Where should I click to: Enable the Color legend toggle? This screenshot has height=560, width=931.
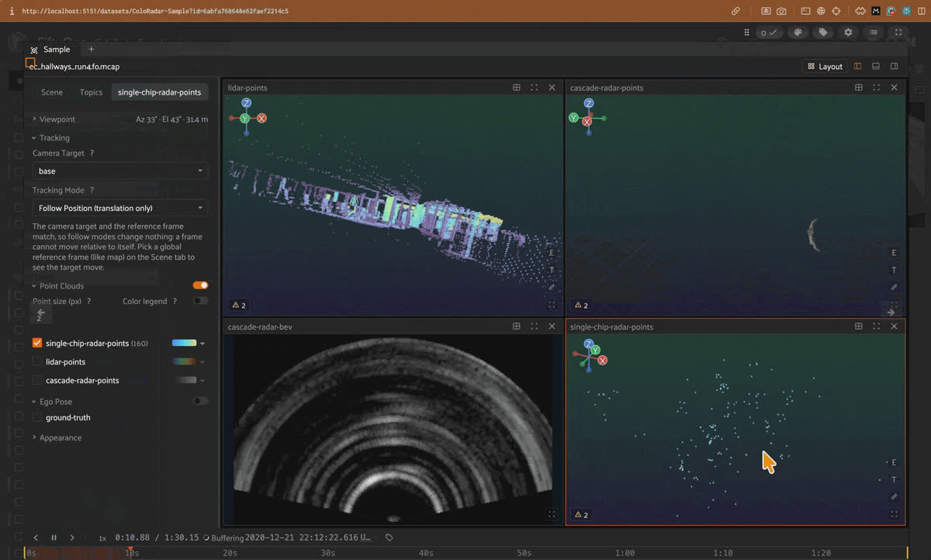200,301
